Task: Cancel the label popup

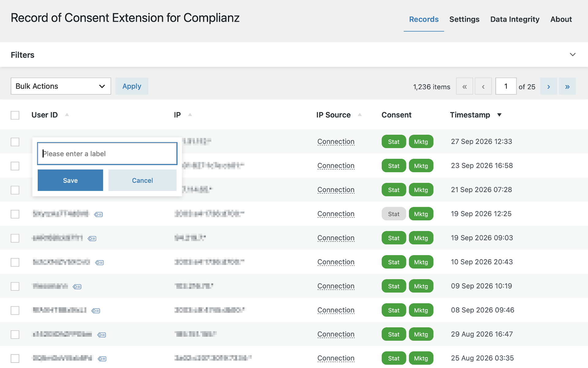Action: coord(142,180)
